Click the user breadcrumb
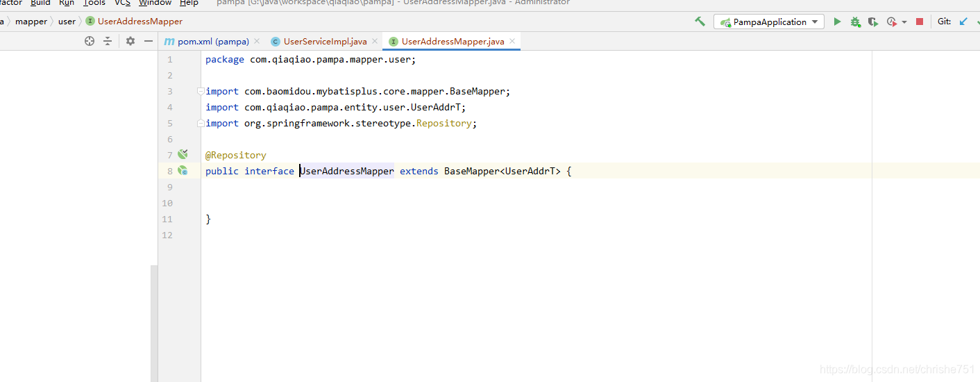The width and height of the screenshot is (980, 382). (x=67, y=22)
